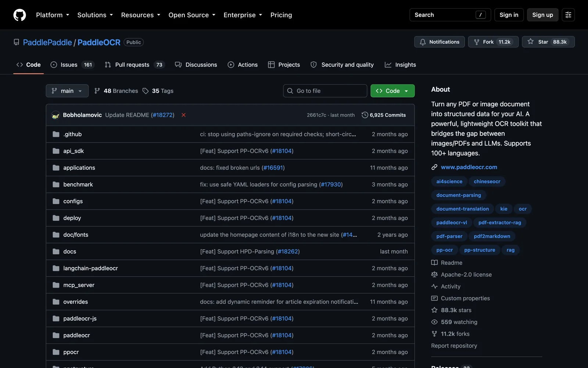The width and height of the screenshot is (588, 368).
Task: Open the main branch selector
Action: click(x=67, y=91)
